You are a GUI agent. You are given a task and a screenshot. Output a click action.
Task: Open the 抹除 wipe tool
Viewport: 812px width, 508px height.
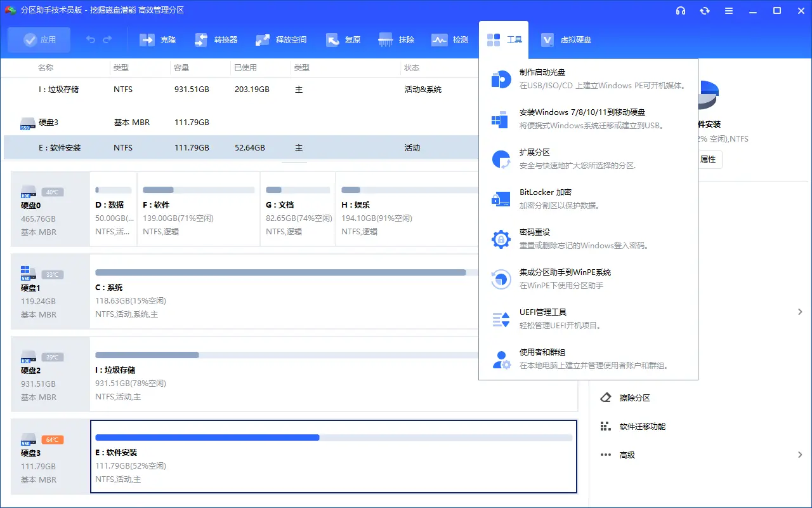pos(396,40)
